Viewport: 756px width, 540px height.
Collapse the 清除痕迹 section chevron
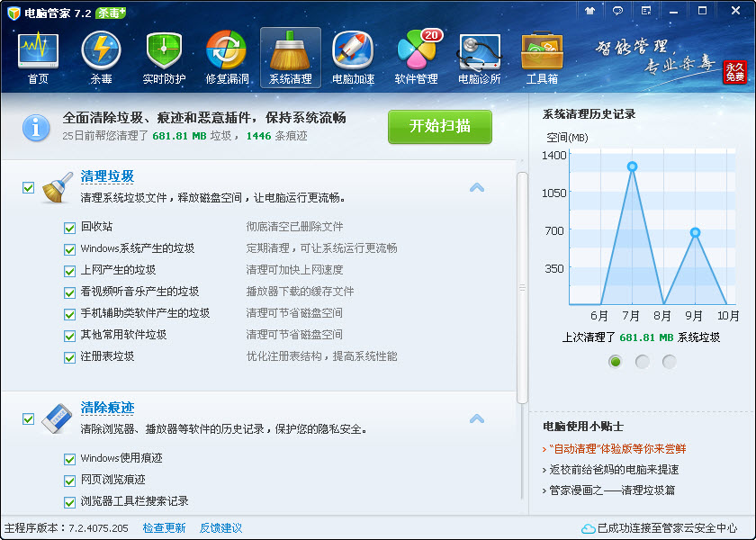[x=477, y=418]
